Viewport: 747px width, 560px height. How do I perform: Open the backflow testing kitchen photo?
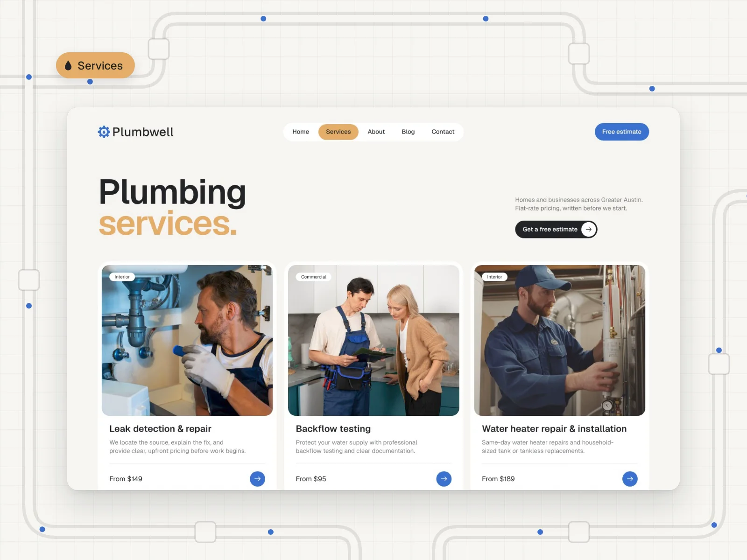[373, 340]
